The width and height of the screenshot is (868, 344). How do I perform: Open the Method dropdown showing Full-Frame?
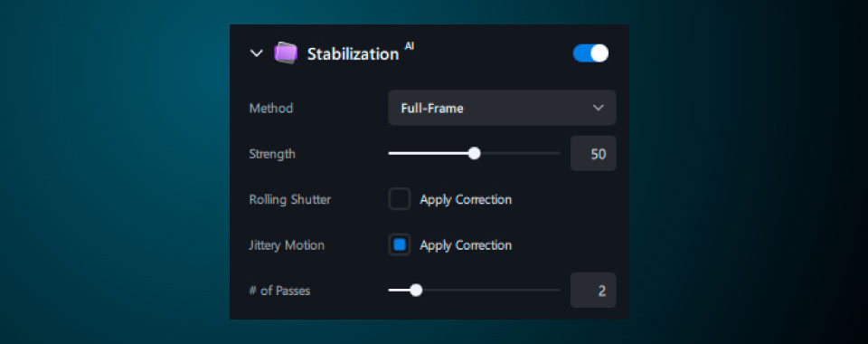tap(502, 108)
